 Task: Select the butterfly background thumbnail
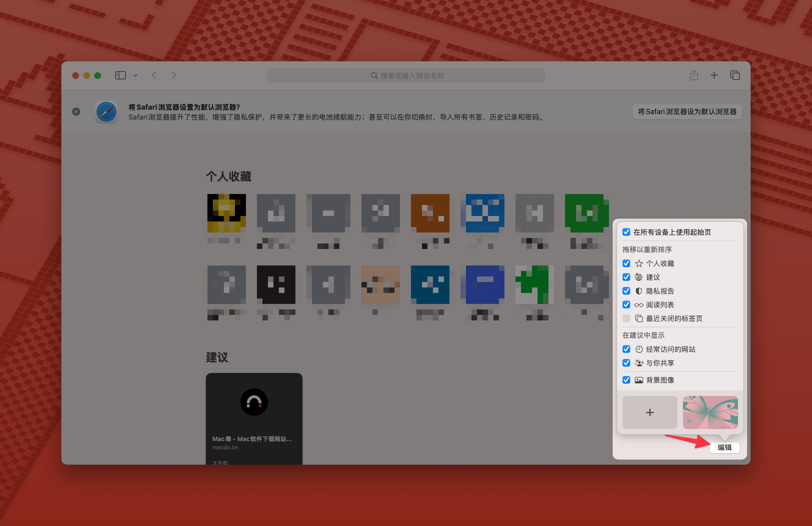[x=710, y=413]
